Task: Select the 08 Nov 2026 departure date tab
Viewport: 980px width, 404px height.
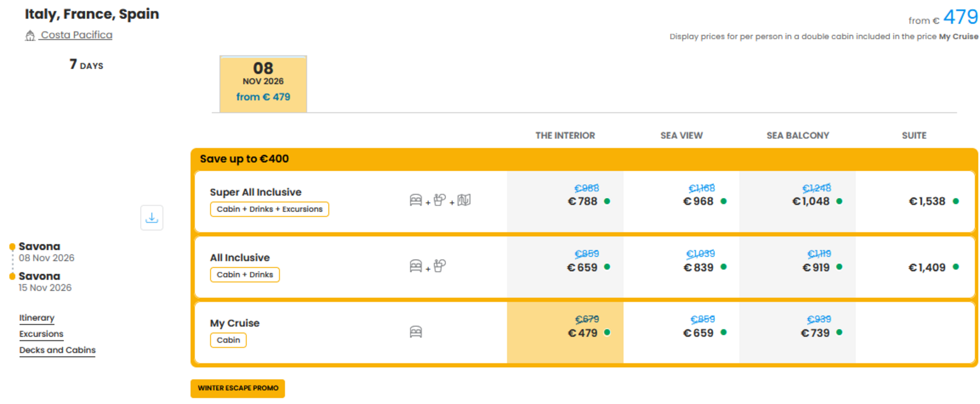Action: click(x=263, y=84)
